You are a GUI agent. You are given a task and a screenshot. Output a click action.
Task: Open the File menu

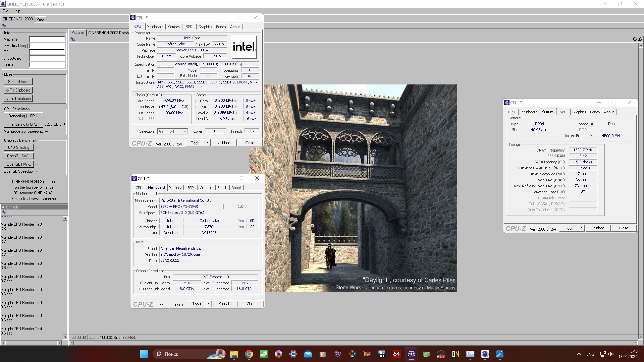[x=5, y=11]
